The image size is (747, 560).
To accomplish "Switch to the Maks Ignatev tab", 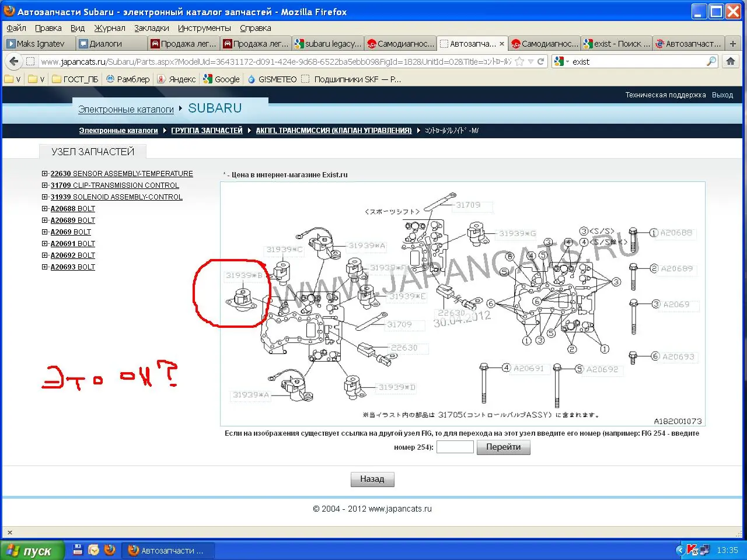I will point(40,44).
